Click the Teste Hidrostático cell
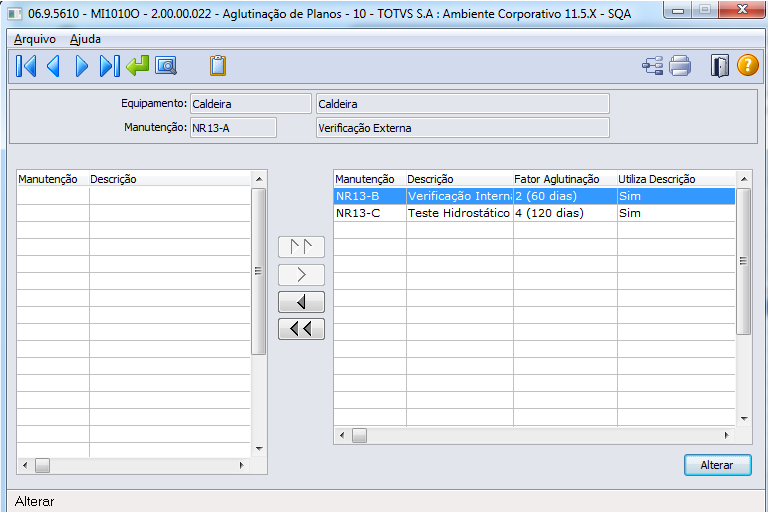The image size is (768, 512). point(459,213)
